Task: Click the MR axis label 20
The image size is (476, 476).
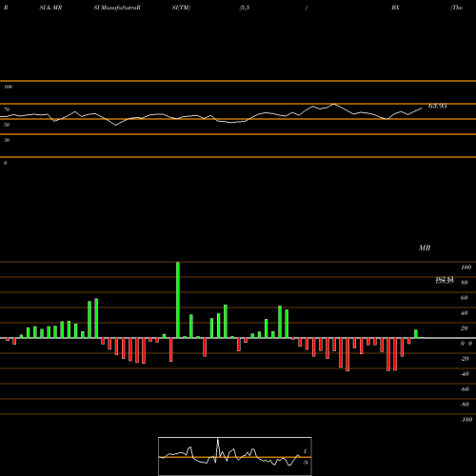Action: pos(464,328)
